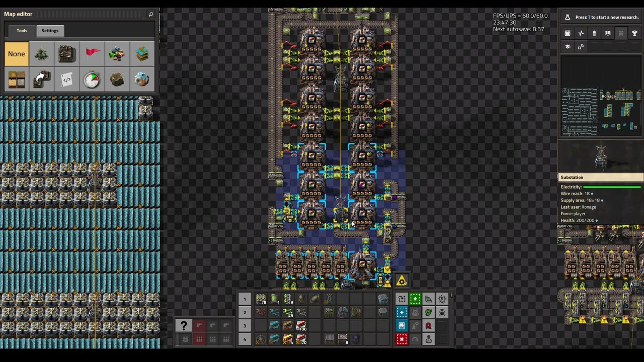The width and height of the screenshot is (644, 362).
Task: Open the graduation cap tutorials icon
Action: tap(568, 46)
